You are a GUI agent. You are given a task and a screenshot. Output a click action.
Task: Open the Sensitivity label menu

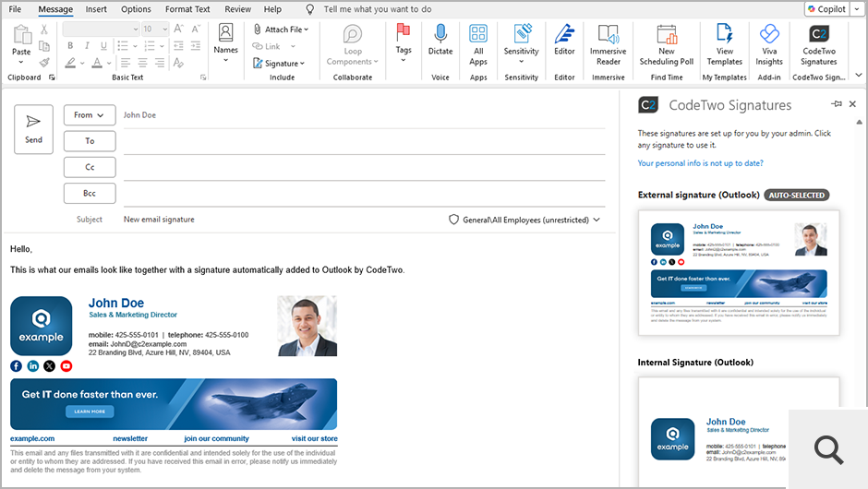[521, 43]
